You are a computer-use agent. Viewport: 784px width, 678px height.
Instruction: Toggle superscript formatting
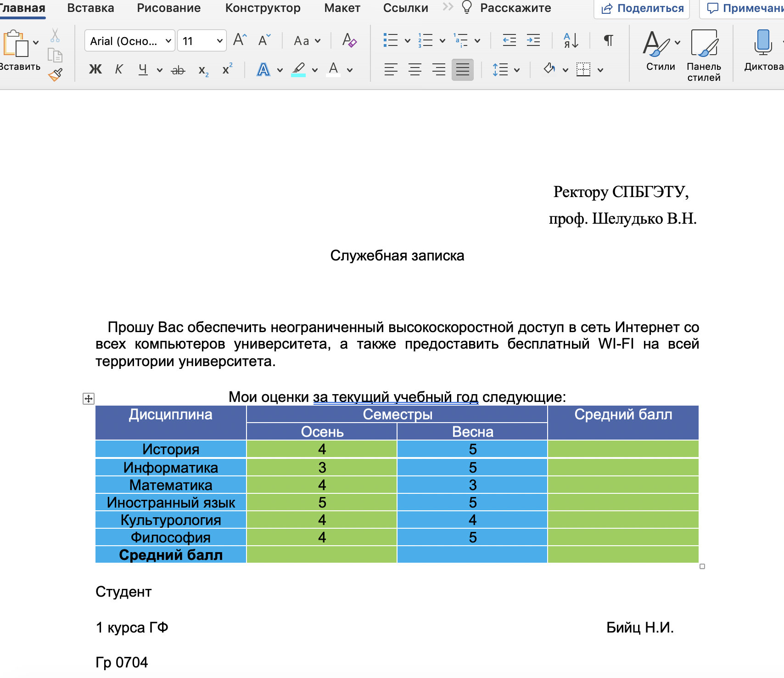227,69
